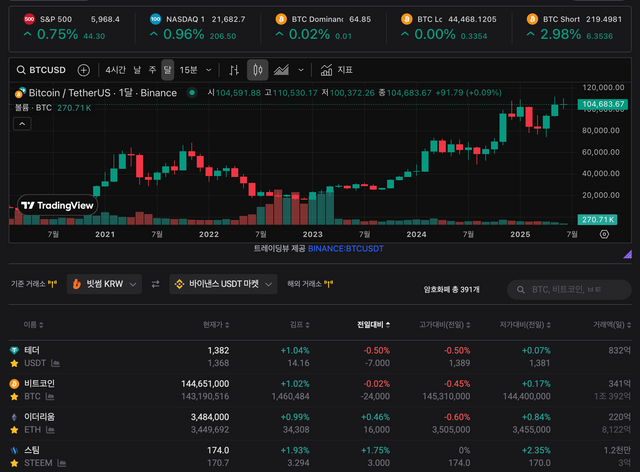Select the S&P 500 ticker
Image resolution: width=640 pixels, height=472 pixels.
tap(72, 27)
